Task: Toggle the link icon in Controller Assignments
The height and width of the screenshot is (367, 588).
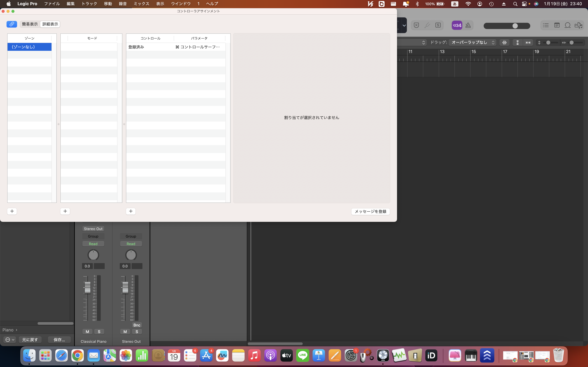Action: click(12, 24)
